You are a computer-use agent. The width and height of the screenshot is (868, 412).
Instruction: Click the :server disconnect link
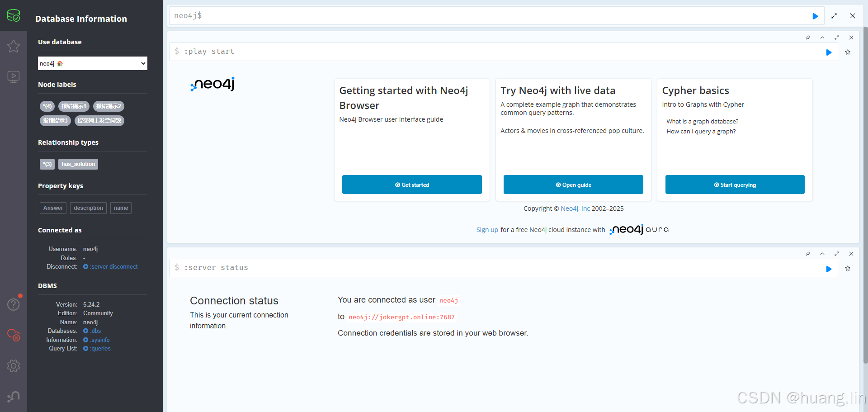pos(111,267)
